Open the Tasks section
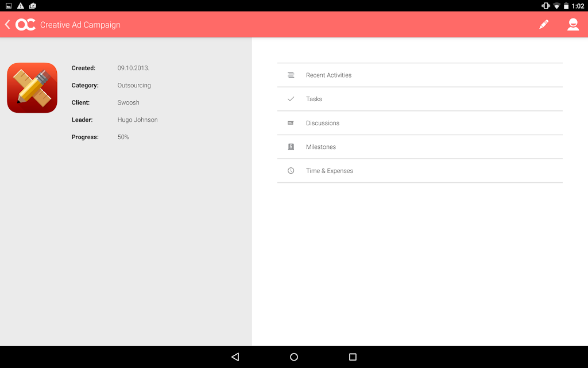Screen dimensions: 588x368 tap(420, 99)
